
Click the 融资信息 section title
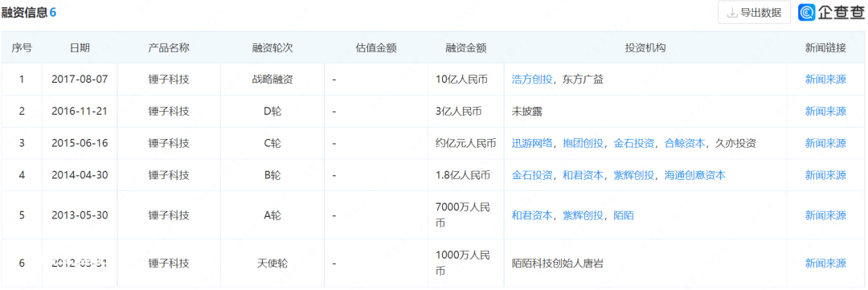click(x=24, y=13)
